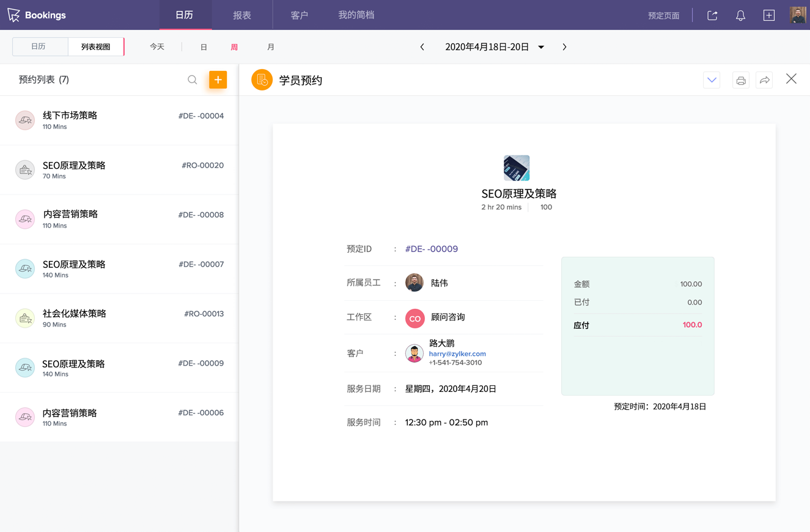Switch to 日历 view toggle

(x=39, y=46)
